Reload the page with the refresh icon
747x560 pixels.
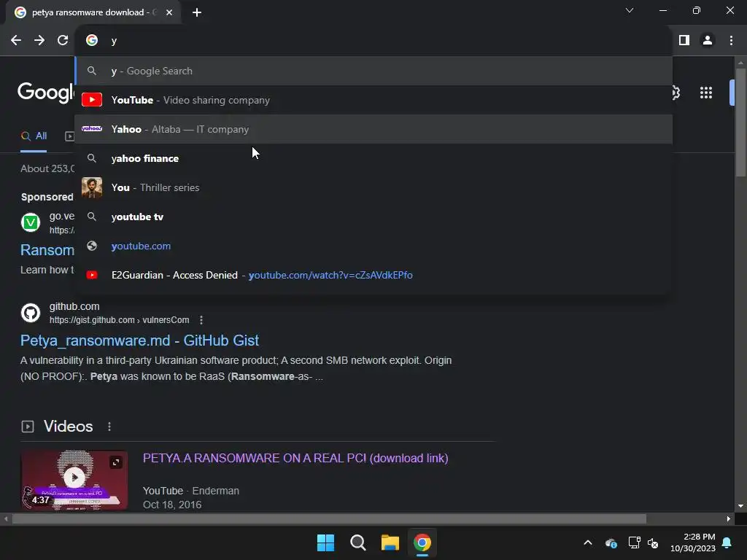pos(63,41)
